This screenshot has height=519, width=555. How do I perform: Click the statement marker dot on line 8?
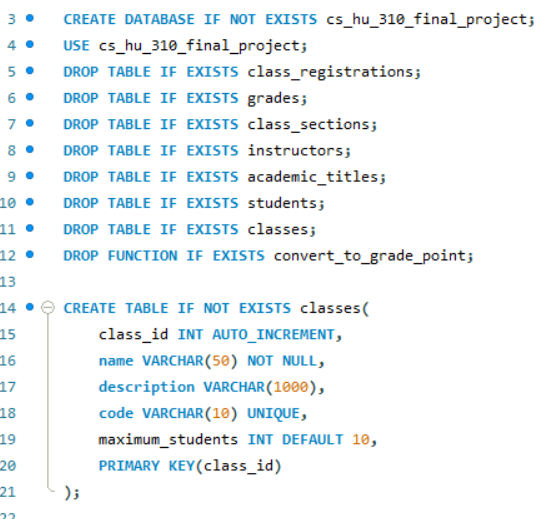pyautogui.click(x=30, y=149)
